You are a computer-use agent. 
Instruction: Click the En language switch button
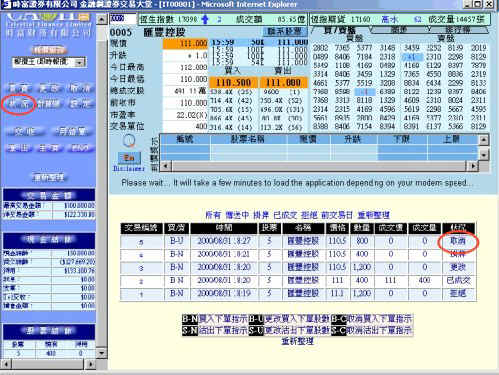[129, 158]
